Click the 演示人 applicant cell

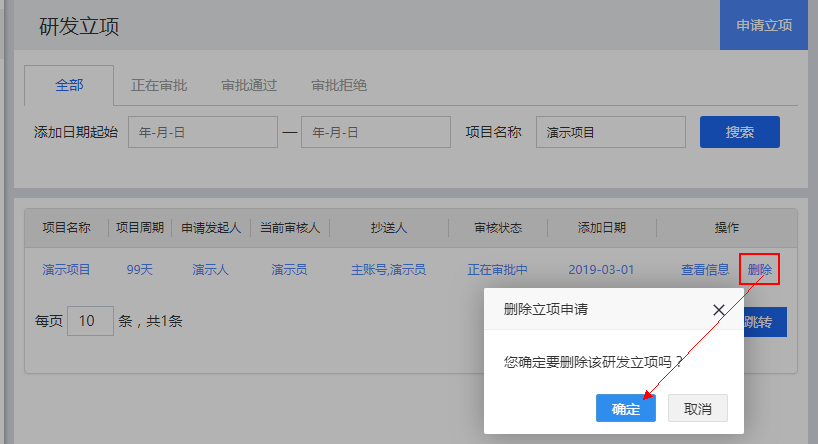tap(210, 270)
